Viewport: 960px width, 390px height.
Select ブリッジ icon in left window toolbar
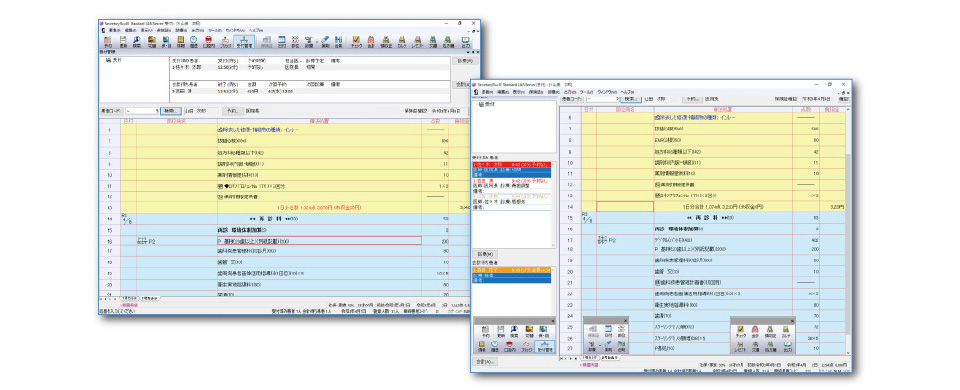pos(225,41)
